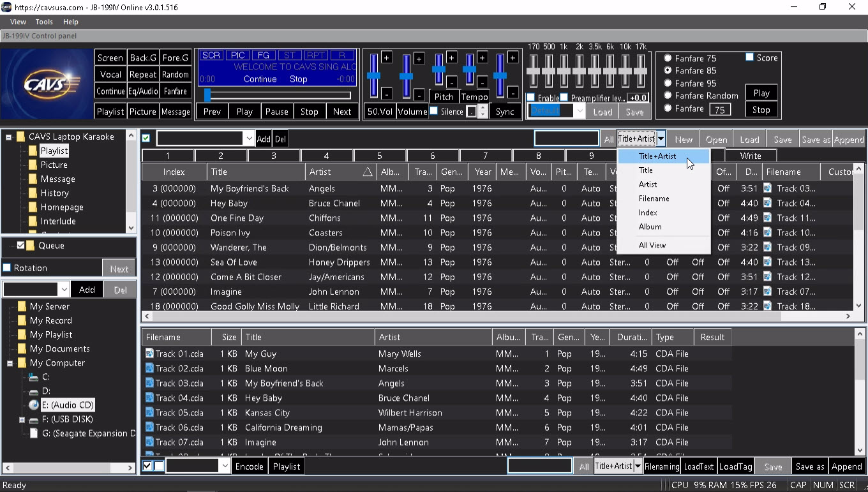
Task: Click the FG indicator in display
Action: coord(264,56)
